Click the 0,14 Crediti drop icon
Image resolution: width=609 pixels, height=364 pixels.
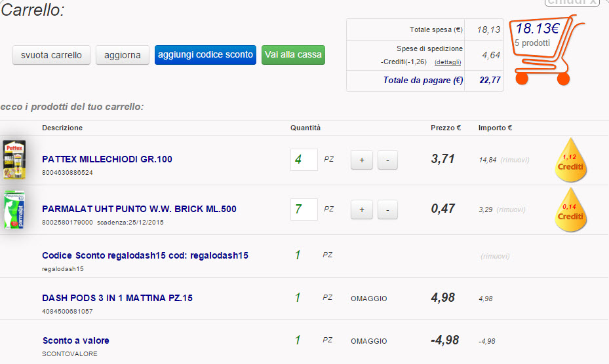tap(570, 209)
